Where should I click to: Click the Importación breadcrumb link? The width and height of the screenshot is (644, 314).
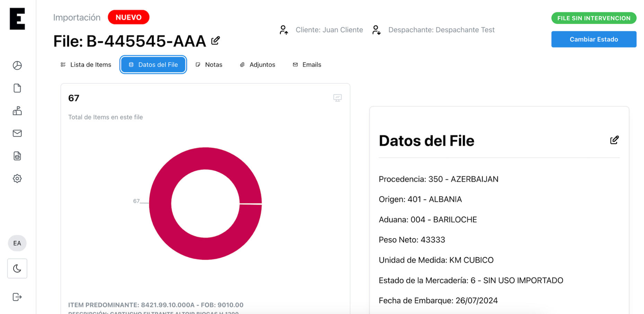coord(77,17)
